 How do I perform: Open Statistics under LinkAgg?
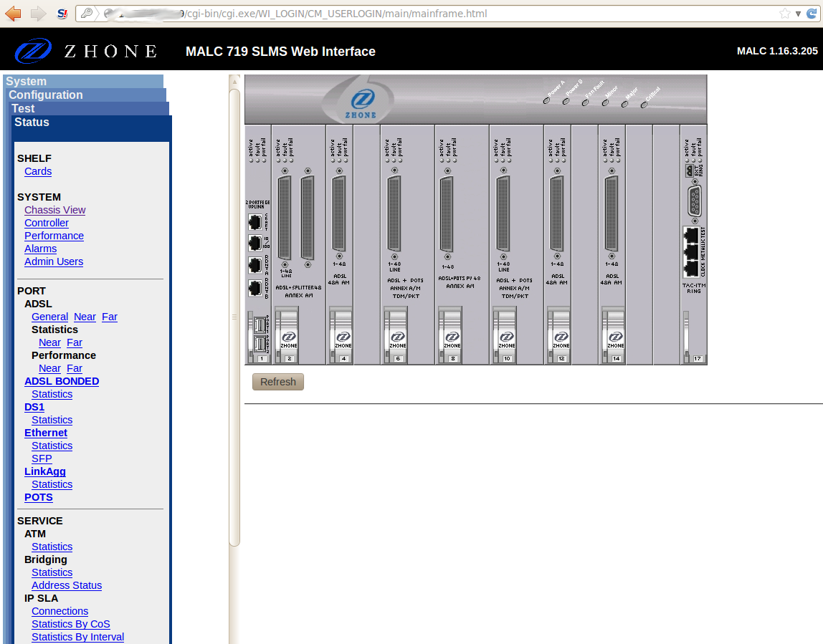tap(52, 484)
